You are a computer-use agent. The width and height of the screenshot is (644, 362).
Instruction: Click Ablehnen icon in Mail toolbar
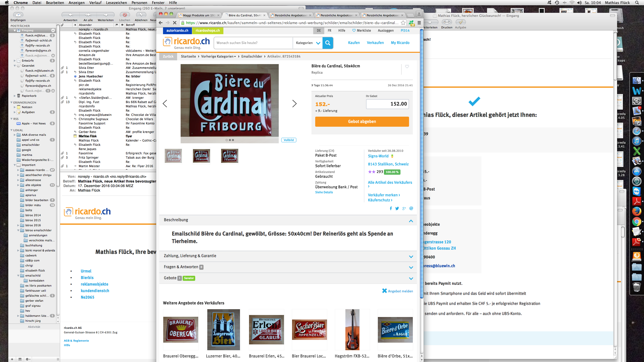(x=141, y=15)
